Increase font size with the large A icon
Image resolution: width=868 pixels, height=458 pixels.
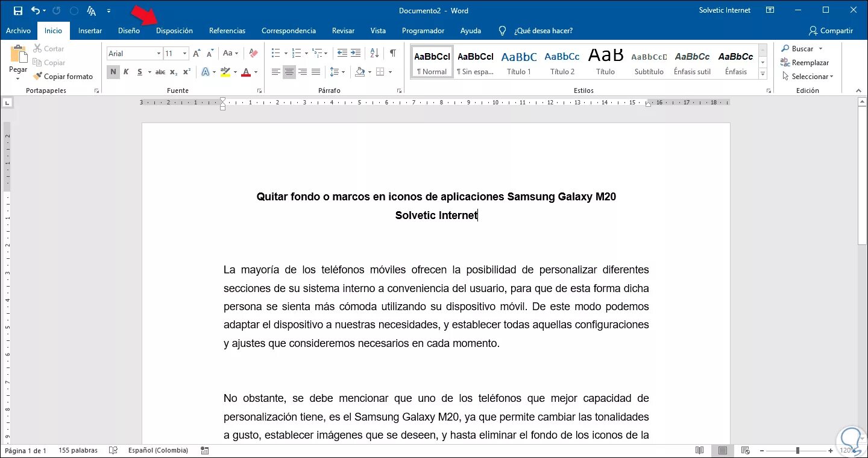click(197, 54)
